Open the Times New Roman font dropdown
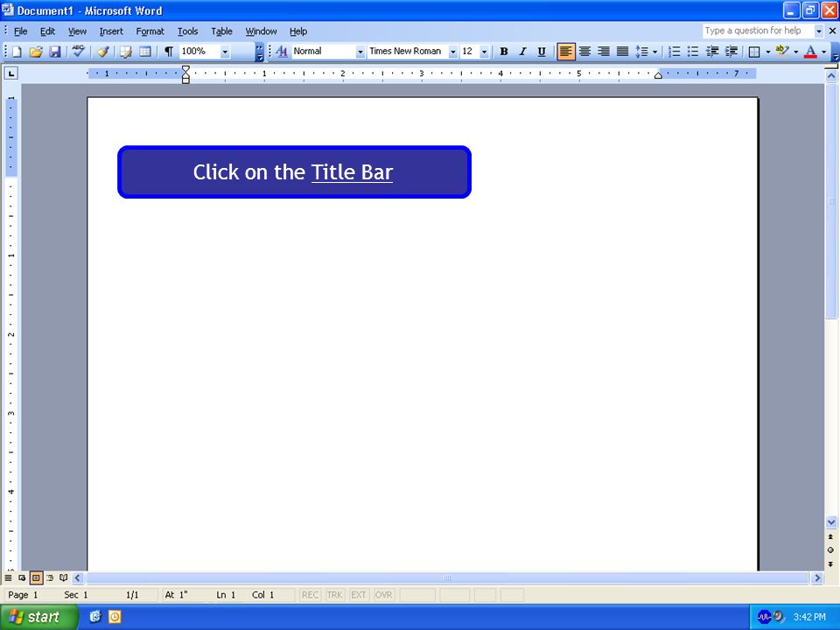The width and height of the screenshot is (840, 630). pyautogui.click(x=452, y=52)
